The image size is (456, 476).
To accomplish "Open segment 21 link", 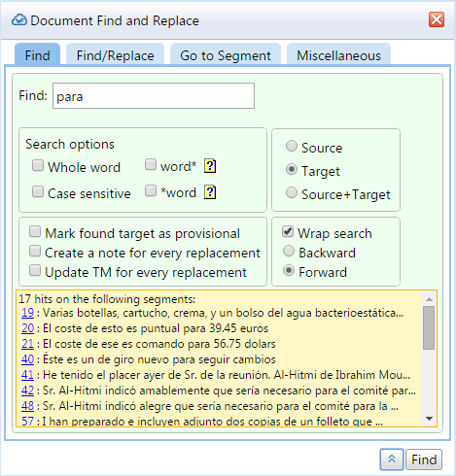I will tap(27, 344).
